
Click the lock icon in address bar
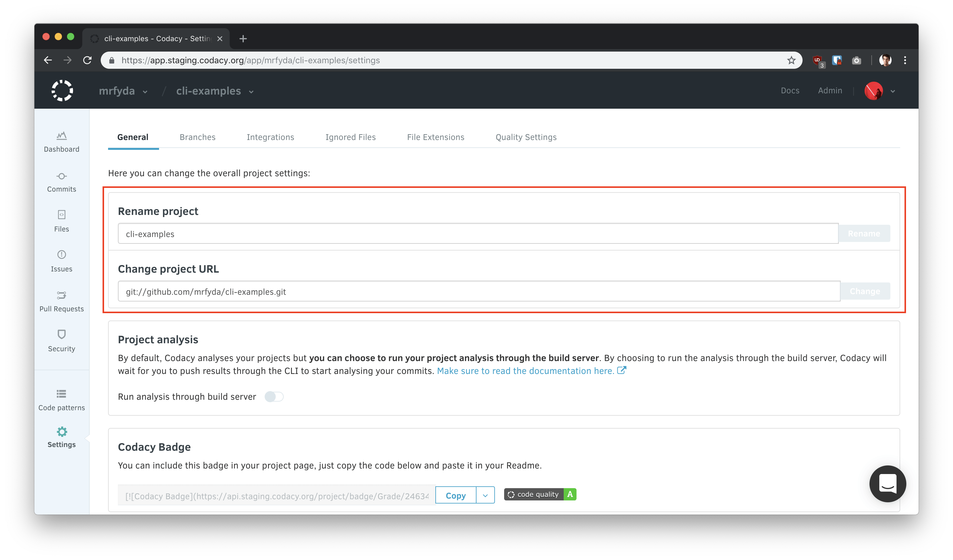tap(111, 60)
